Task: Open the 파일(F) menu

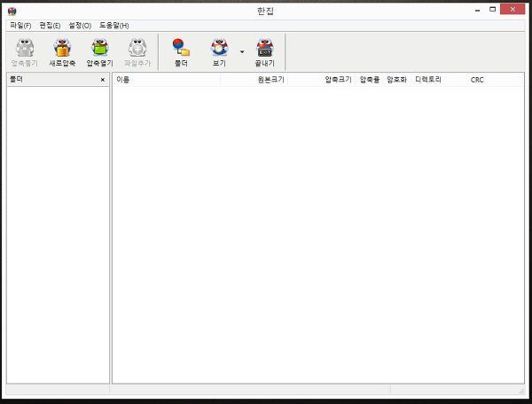Action: click(20, 26)
